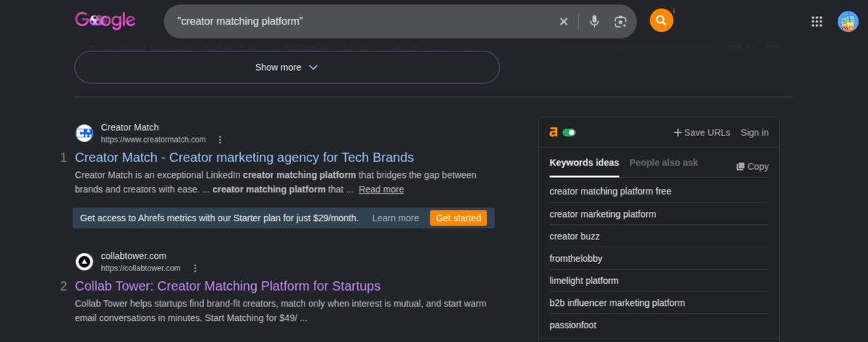The image size is (868, 342).
Task: Click inside the search query input field
Action: point(362,22)
